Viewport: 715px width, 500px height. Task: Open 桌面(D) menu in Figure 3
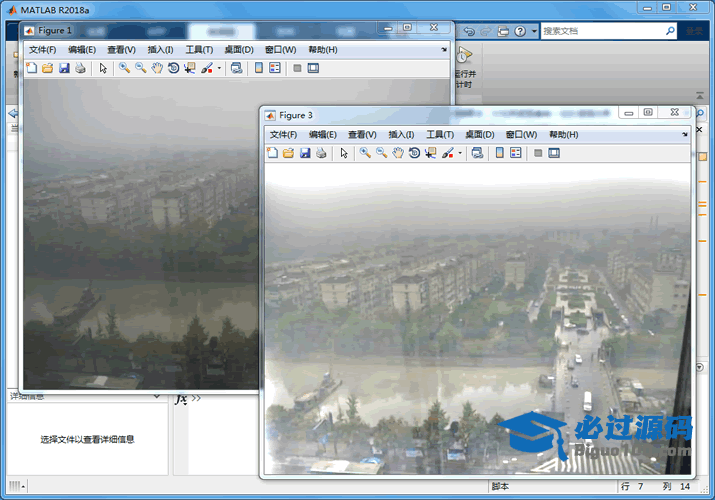(x=480, y=134)
